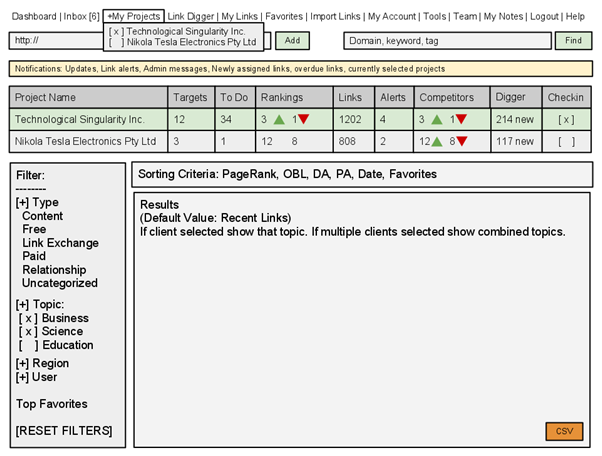Open My Links page
Viewport: 602px width, 456px height.
pos(240,17)
